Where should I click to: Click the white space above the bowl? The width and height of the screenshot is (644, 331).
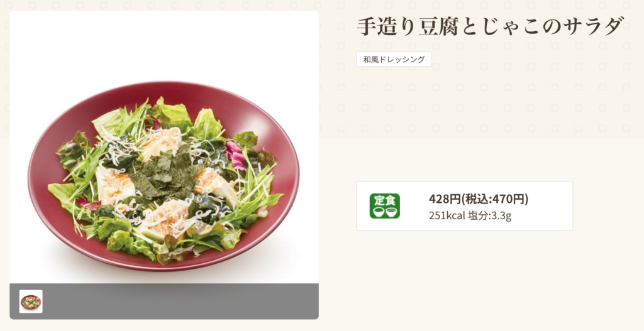coord(164,45)
